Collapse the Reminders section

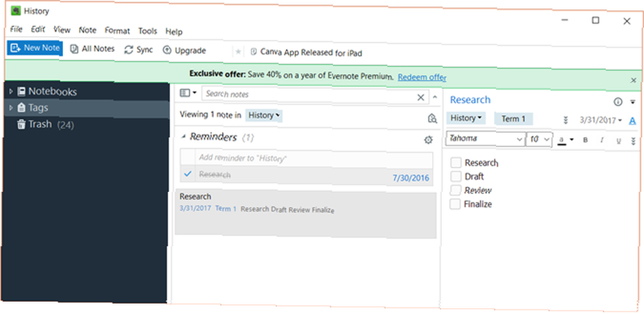tap(183, 136)
